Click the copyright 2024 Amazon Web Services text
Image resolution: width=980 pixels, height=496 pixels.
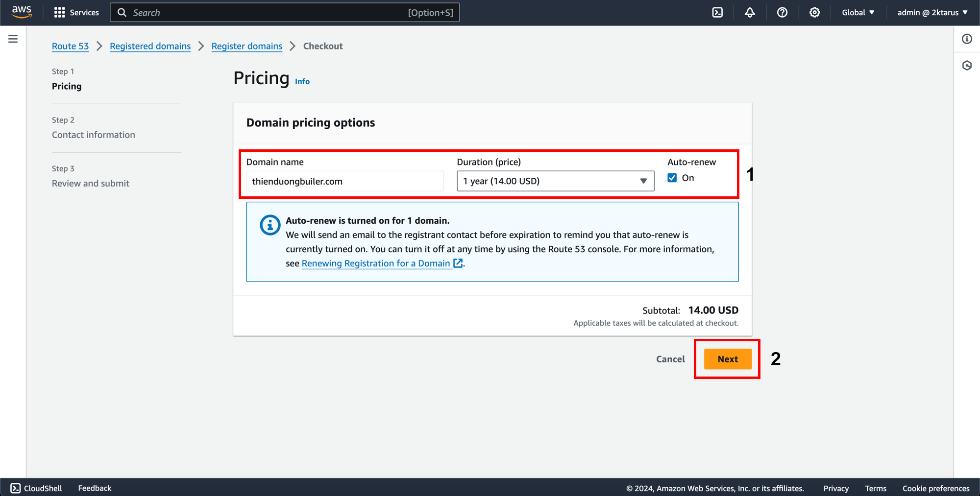pos(715,488)
